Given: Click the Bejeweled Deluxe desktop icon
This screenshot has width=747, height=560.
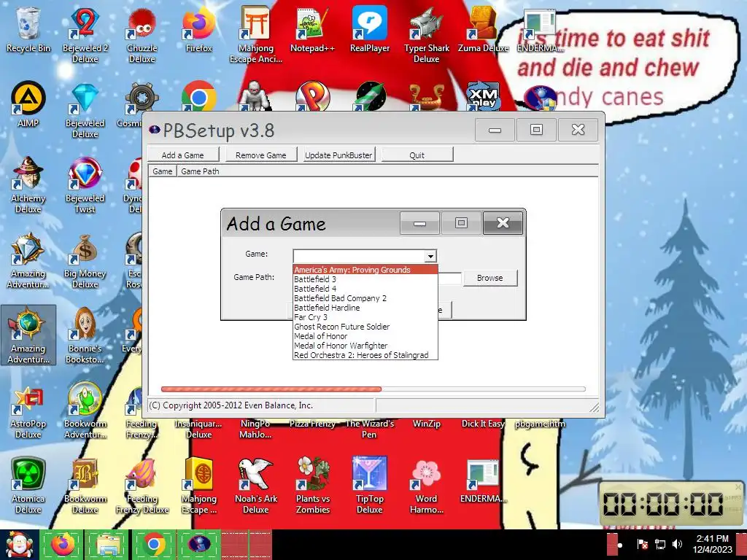Looking at the screenshot, I should 85,111.
